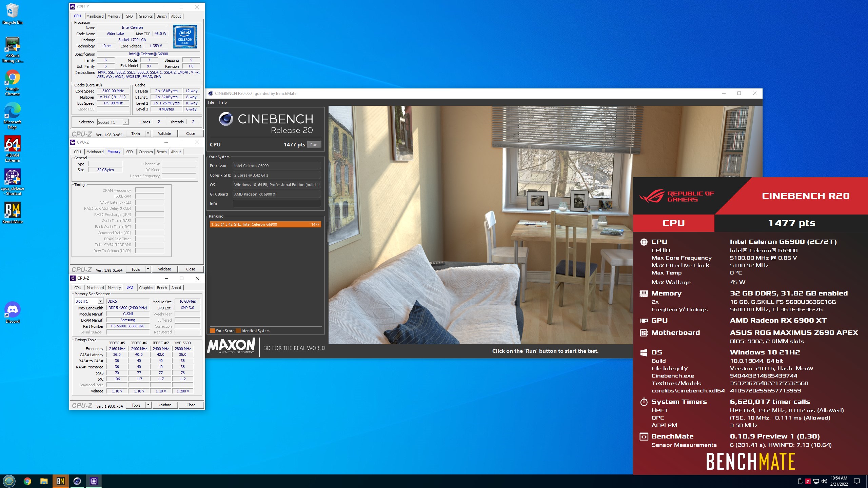Open the Mainboard tab in top CPU-Z window
The width and height of the screenshot is (868, 488).
click(x=95, y=16)
